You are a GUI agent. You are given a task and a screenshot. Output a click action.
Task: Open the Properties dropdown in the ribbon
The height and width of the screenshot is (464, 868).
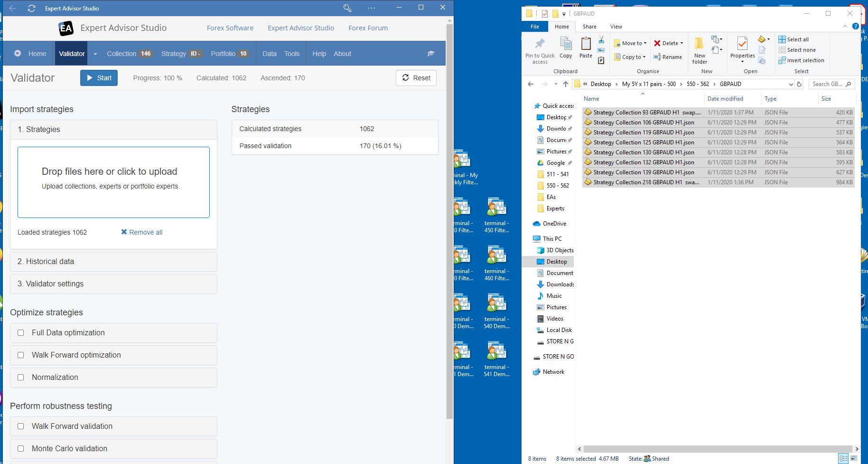[743, 61]
